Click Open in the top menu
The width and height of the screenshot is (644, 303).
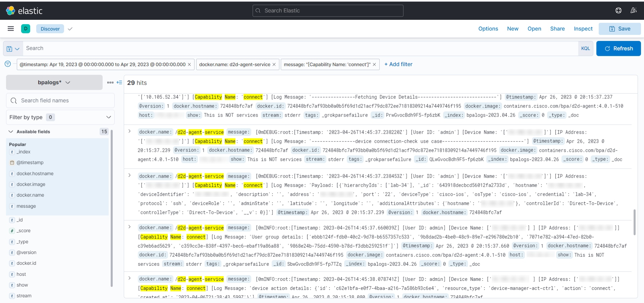click(534, 29)
